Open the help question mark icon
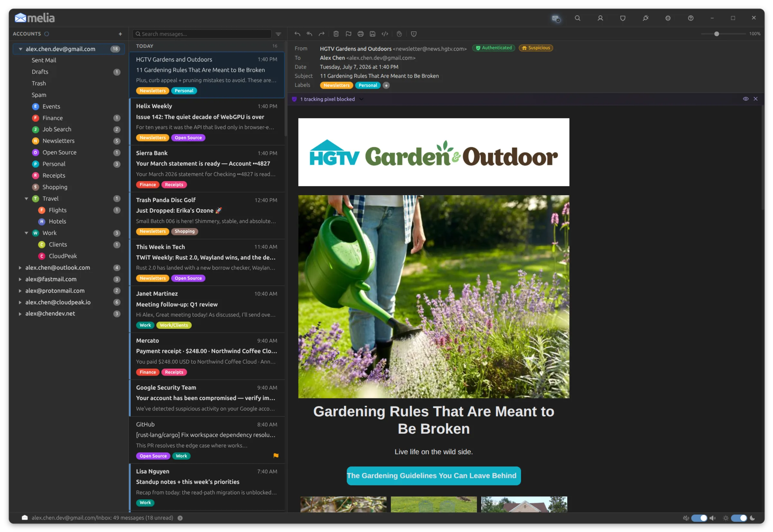This screenshot has width=773, height=532. [691, 18]
